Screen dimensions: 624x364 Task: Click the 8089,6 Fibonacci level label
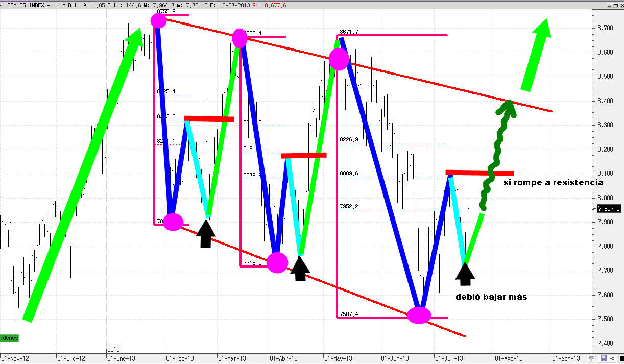click(x=348, y=173)
